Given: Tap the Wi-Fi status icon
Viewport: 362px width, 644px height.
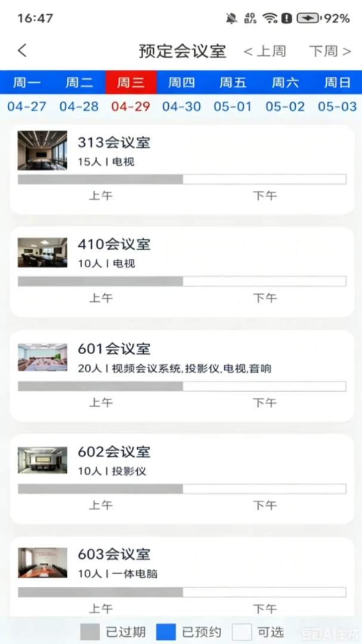Looking at the screenshot, I should pyautogui.click(x=270, y=18).
